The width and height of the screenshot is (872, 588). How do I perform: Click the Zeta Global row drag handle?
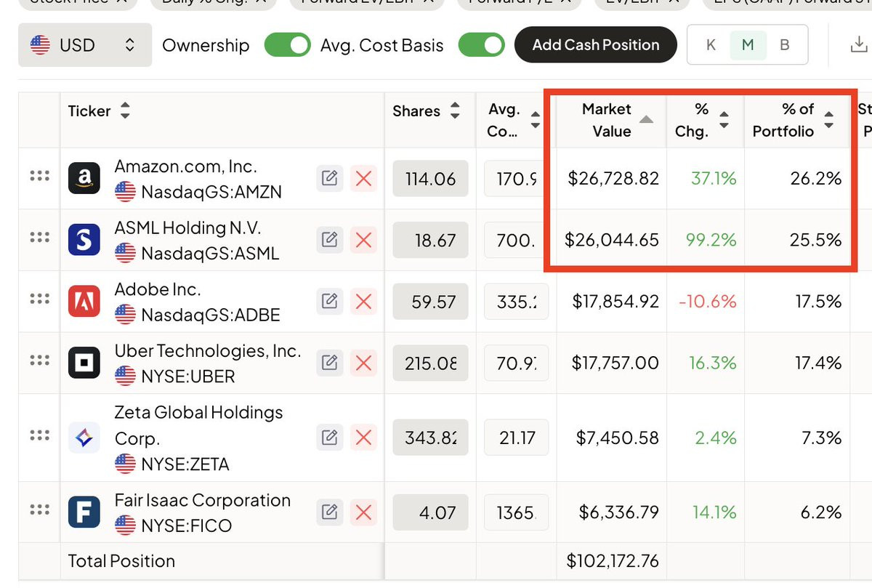pos(39,435)
